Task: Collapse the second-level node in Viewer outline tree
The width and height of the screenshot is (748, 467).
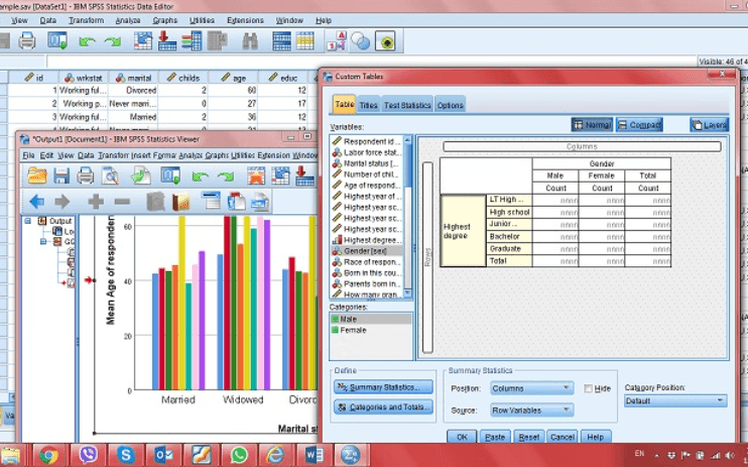Action: coord(43,242)
